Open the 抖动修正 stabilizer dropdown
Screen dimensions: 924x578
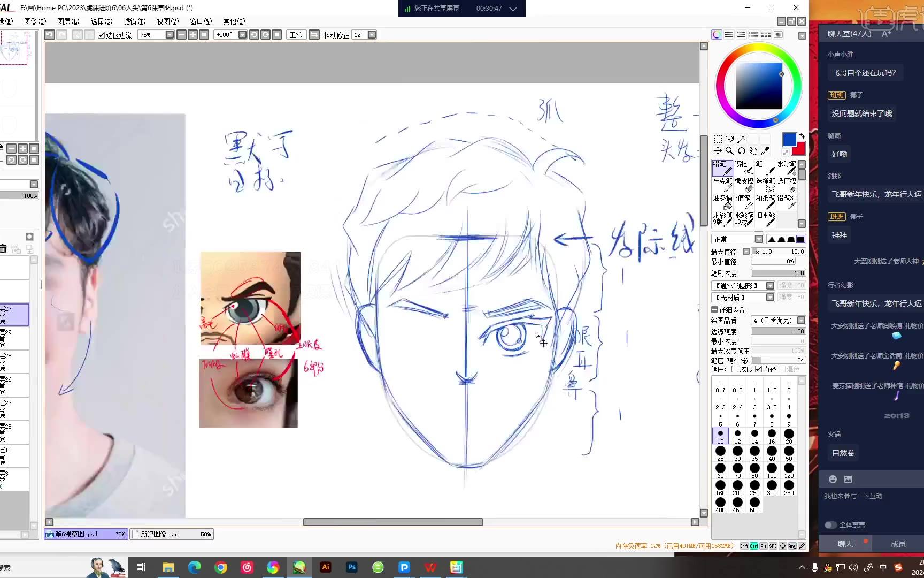point(372,35)
